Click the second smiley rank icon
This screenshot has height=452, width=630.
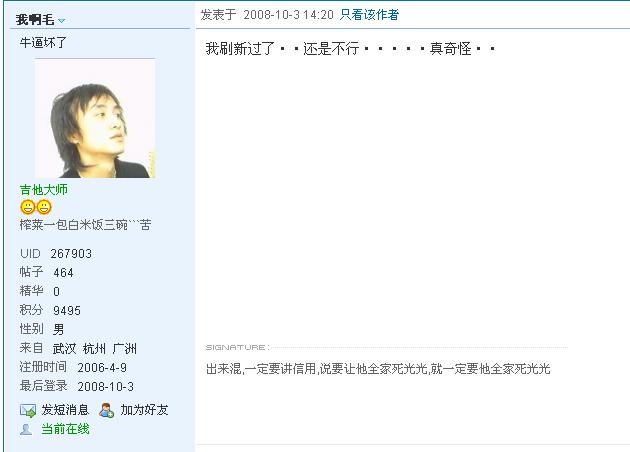tap(44, 207)
